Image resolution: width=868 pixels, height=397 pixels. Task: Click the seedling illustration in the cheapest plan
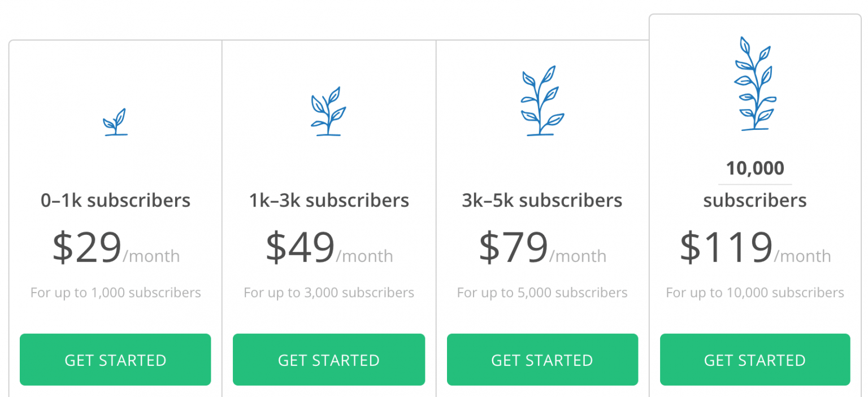[x=115, y=121]
